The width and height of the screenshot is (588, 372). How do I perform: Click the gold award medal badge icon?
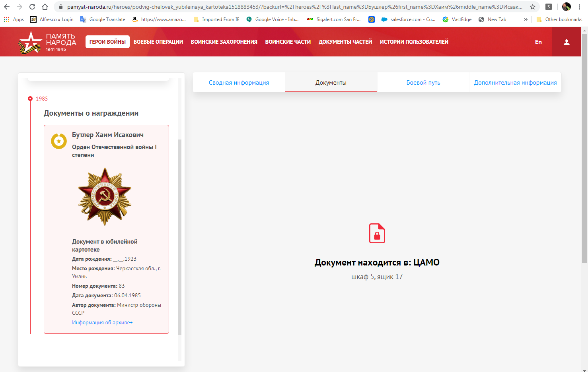59,141
